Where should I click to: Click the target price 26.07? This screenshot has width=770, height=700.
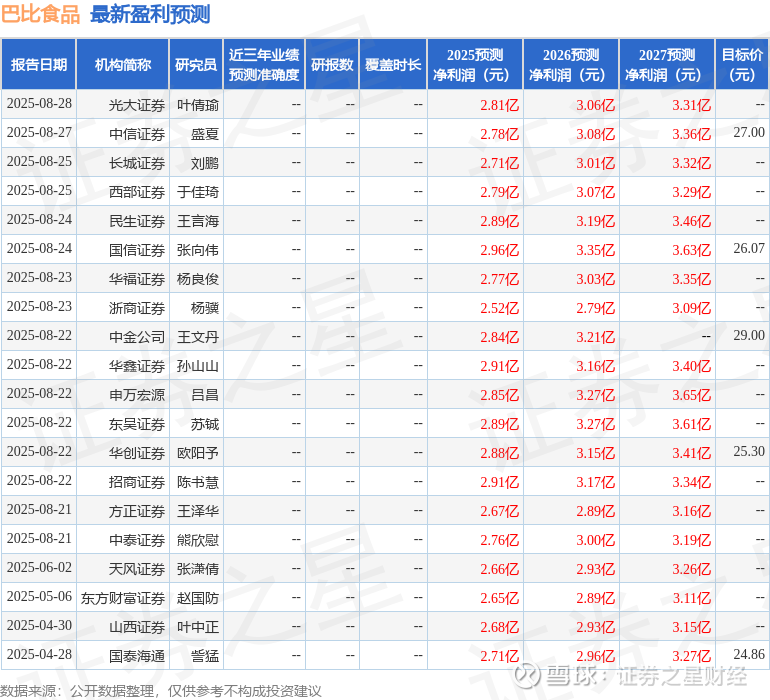point(749,248)
